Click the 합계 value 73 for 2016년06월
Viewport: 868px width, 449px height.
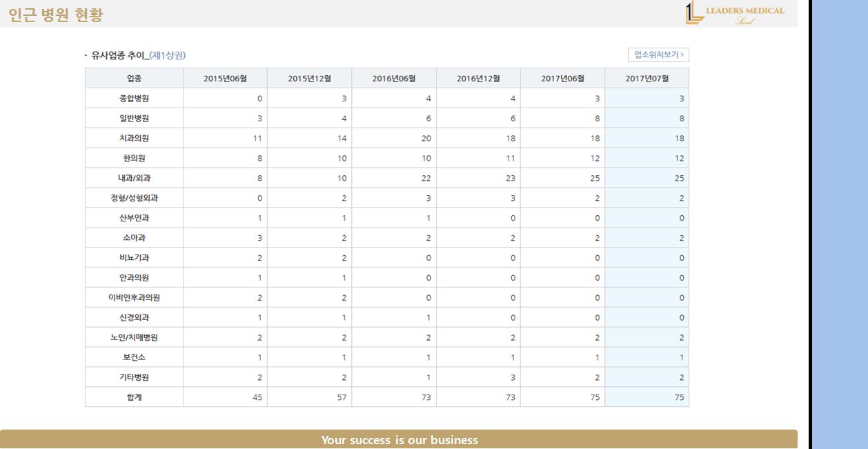(426, 398)
